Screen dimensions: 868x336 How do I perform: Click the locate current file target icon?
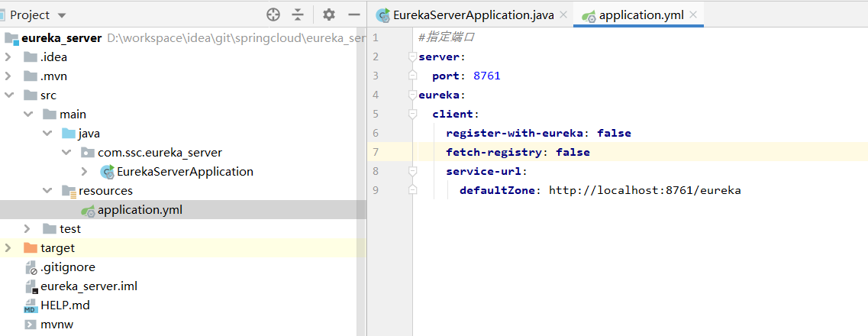(273, 15)
